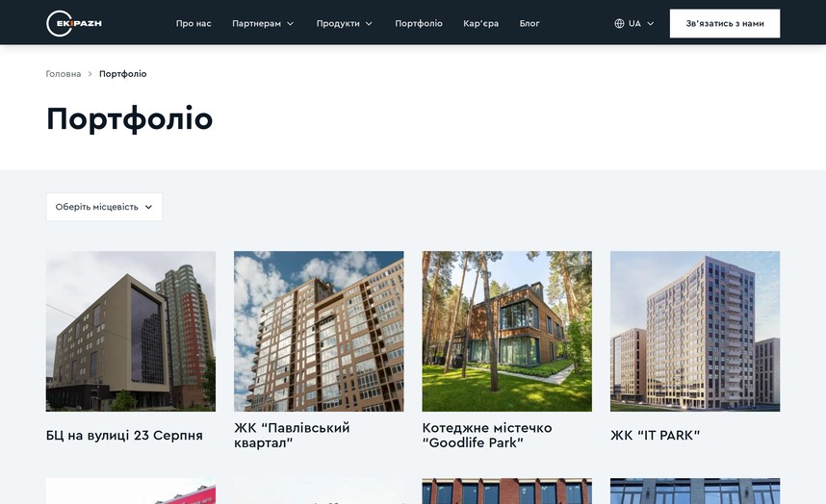Open the Оберіть місцевість dropdown
The height and width of the screenshot is (504, 826).
tap(104, 207)
